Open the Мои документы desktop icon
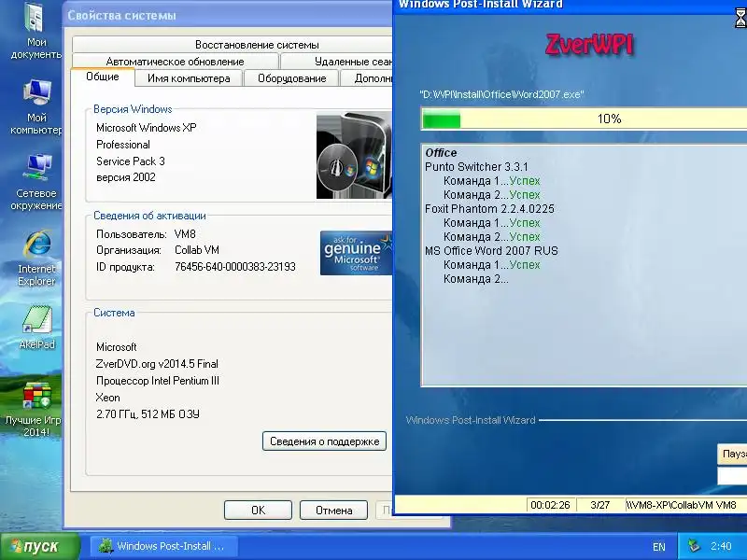 coord(35,30)
